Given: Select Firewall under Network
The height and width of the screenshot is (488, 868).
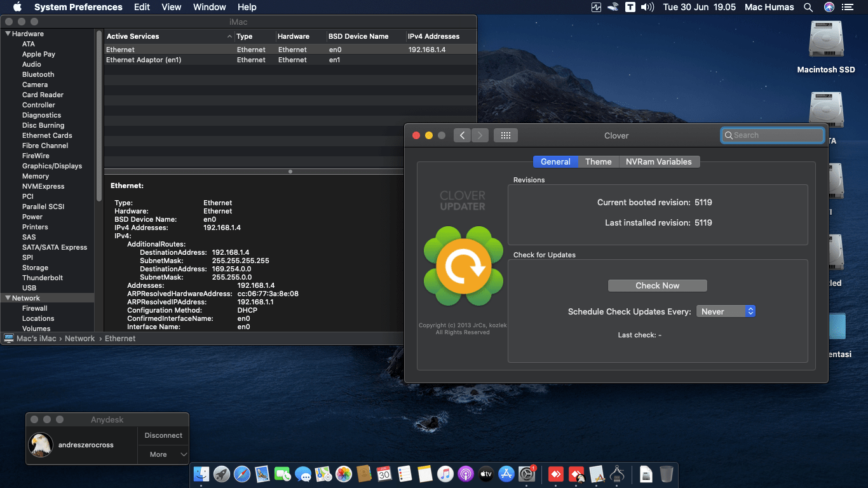Looking at the screenshot, I should click(x=35, y=308).
